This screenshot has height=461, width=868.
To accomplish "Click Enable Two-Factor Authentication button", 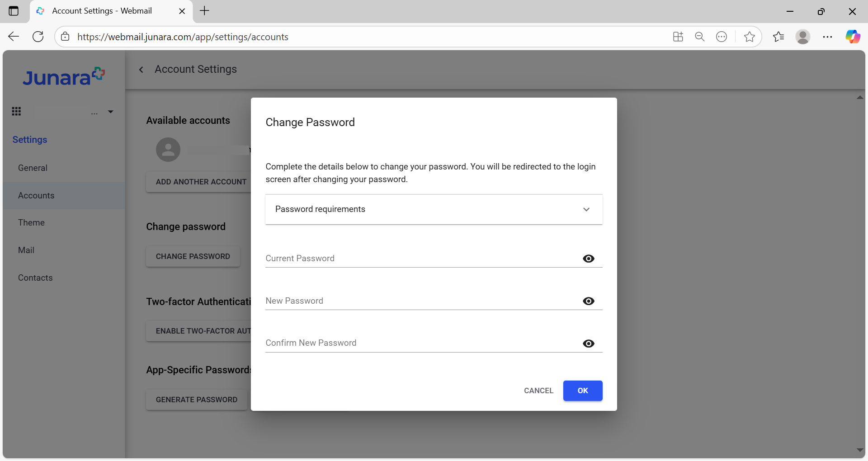I will pos(198,331).
